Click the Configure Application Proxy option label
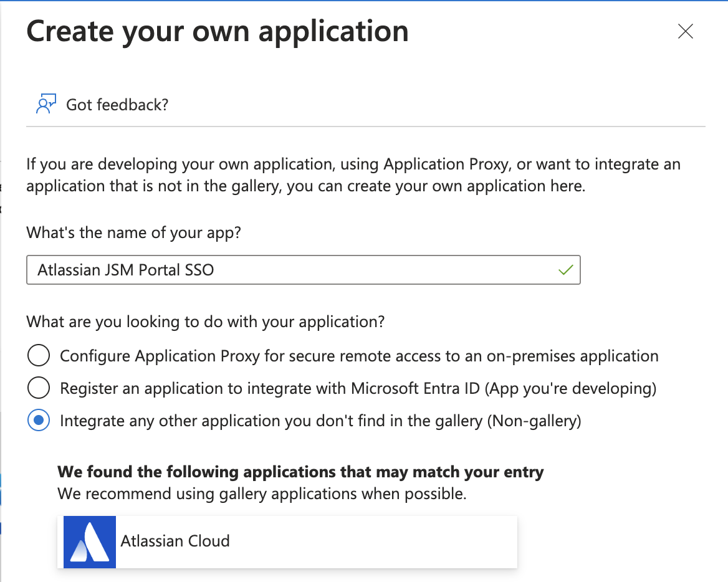The height and width of the screenshot is (582, 728). [x=359, y=356]
